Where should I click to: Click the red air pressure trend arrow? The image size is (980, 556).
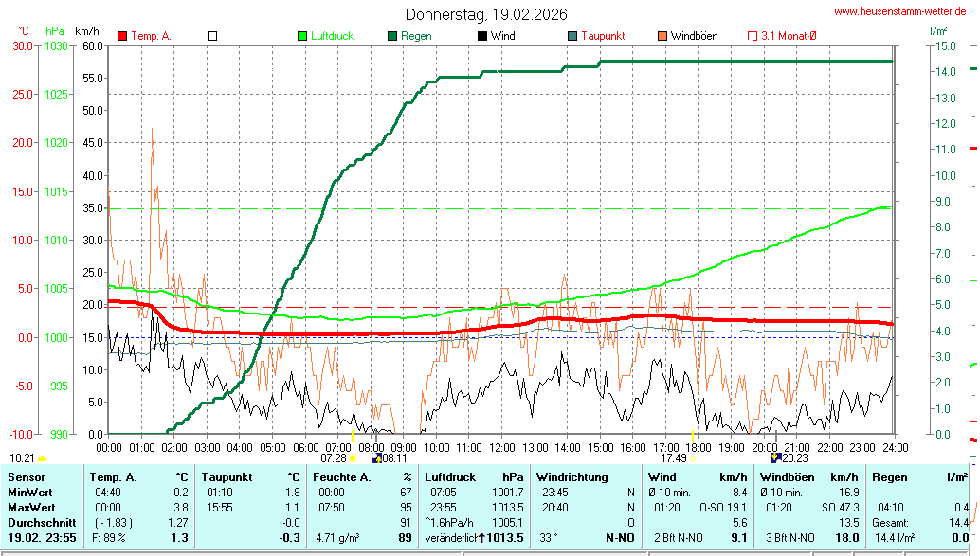[481, 538]
